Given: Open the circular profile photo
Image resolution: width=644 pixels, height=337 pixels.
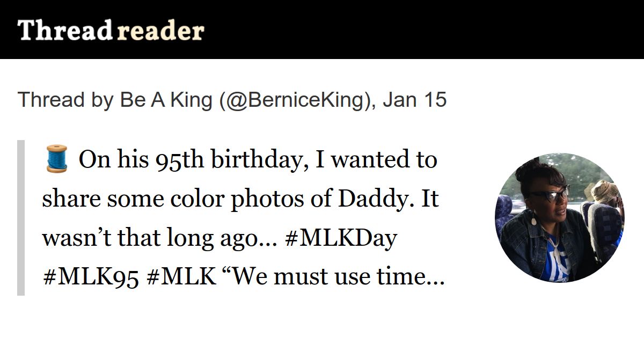Looking at the screenshot, I should pyautogui.click(x=560, y=218).
